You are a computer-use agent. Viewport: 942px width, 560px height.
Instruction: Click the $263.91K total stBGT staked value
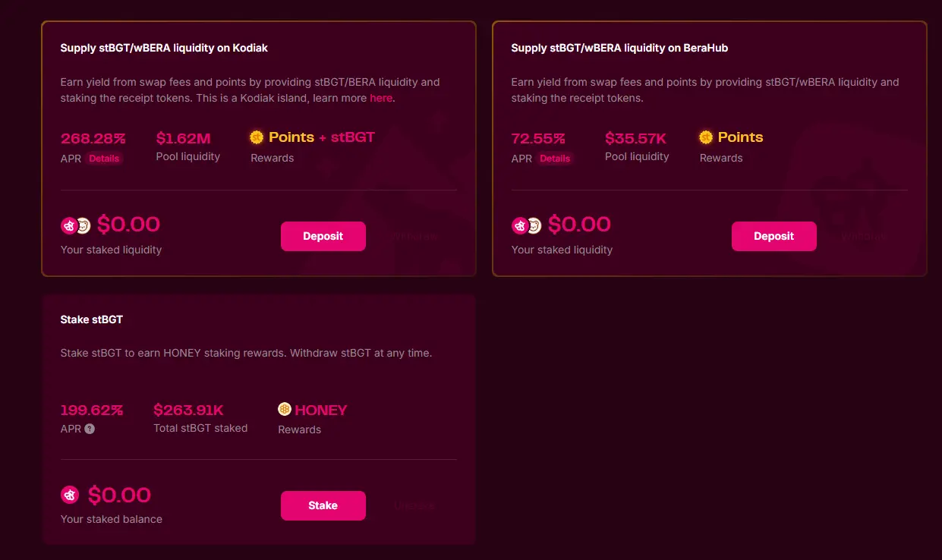coord(188,410)
